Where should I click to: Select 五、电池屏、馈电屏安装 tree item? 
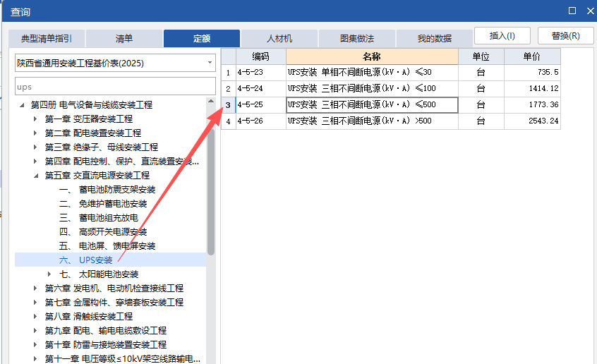point(107,246)
